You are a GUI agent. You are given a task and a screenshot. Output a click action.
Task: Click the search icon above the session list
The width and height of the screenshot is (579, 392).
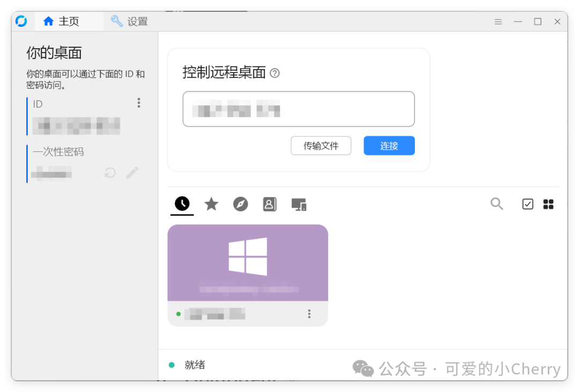pyautogui.click(x=496, y=204)
